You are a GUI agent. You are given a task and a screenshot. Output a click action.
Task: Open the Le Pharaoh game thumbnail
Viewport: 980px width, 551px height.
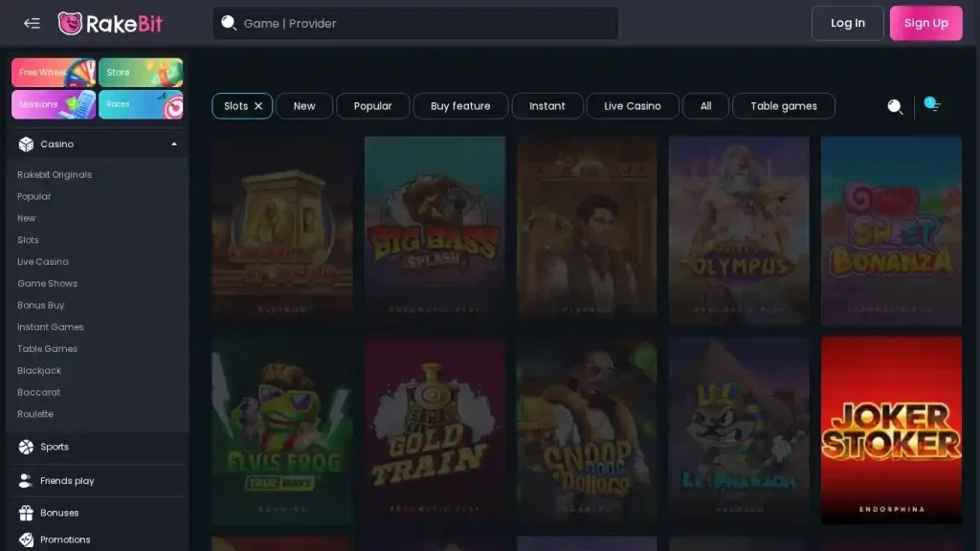(739, 430)
